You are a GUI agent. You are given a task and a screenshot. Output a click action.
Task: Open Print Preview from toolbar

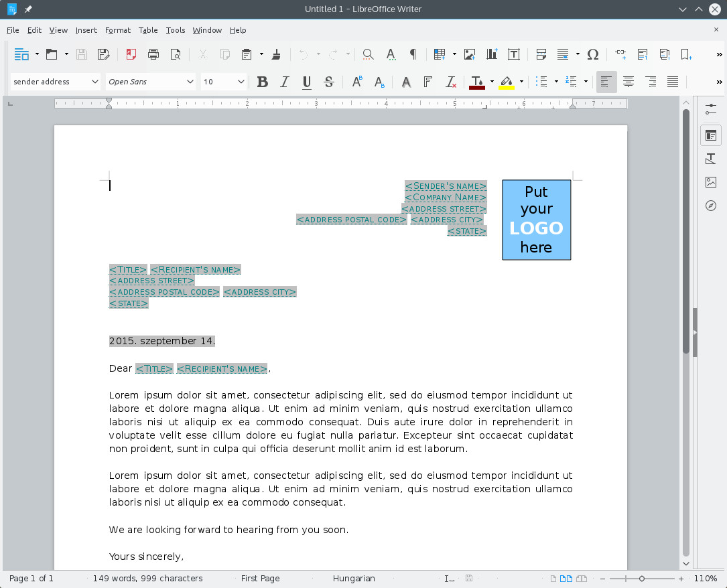tap(176, 54)
